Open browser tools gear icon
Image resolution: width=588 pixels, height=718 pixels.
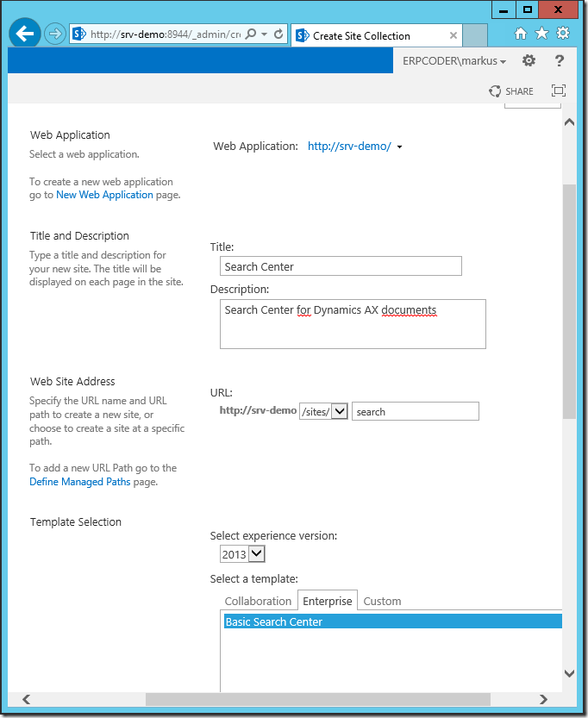563,33
